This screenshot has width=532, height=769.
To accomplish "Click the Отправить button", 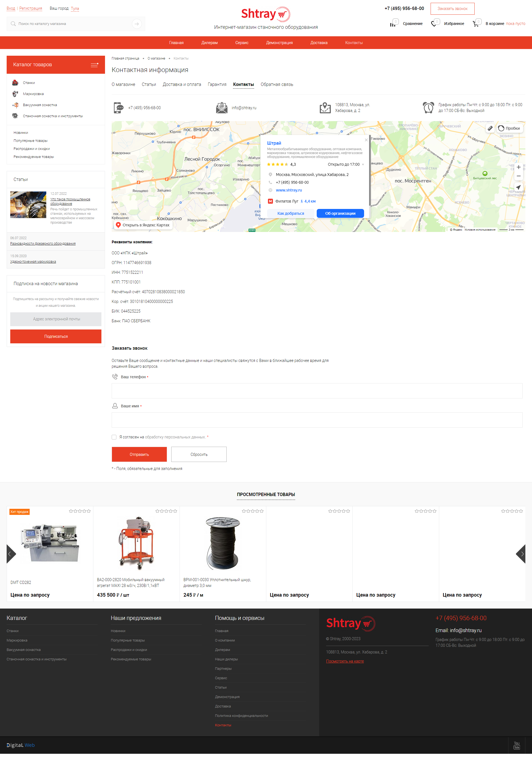I will 139,454.
